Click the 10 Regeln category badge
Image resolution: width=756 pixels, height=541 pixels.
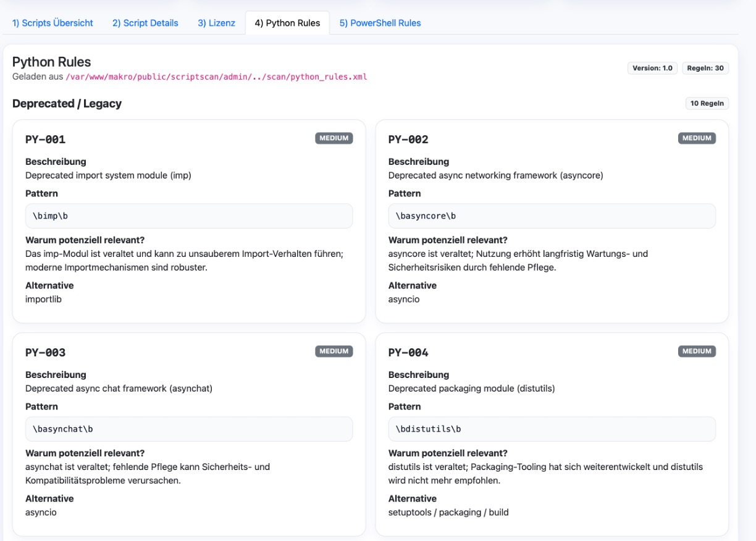707,103
